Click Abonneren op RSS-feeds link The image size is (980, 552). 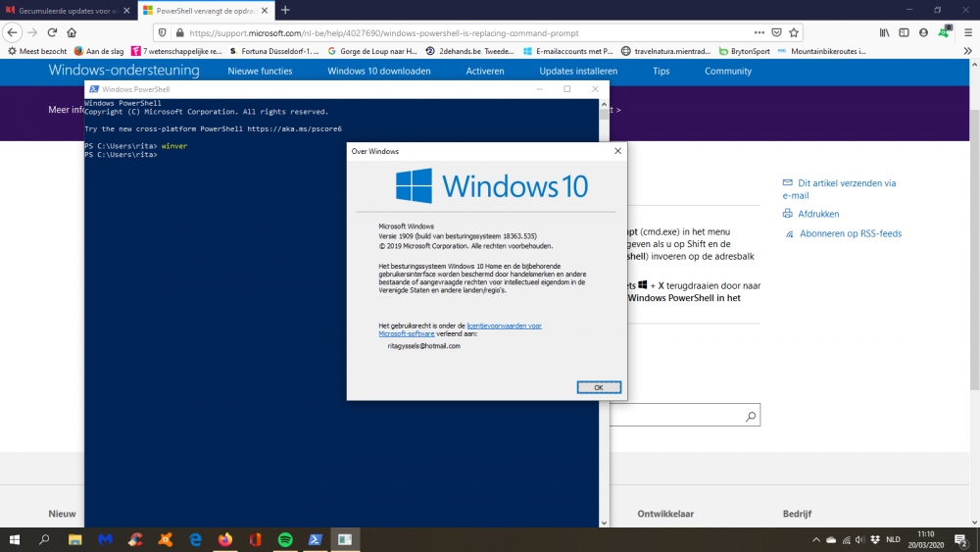850,234
